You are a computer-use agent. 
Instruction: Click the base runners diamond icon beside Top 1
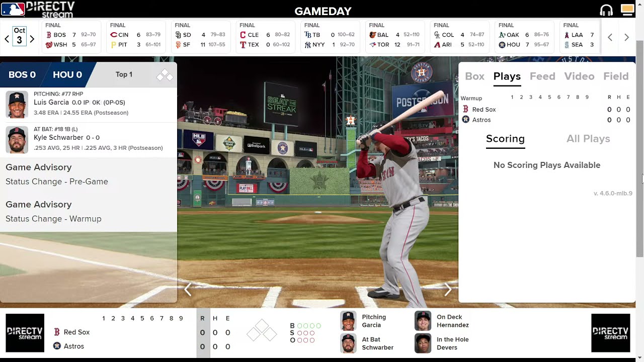[x=165, y=75]
